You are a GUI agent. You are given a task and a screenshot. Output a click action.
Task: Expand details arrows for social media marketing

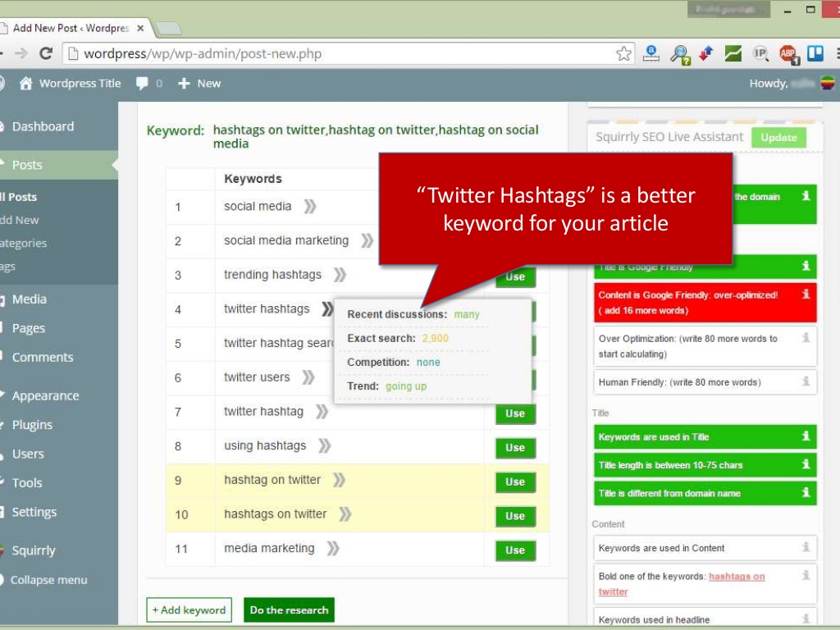coord(367,240)
